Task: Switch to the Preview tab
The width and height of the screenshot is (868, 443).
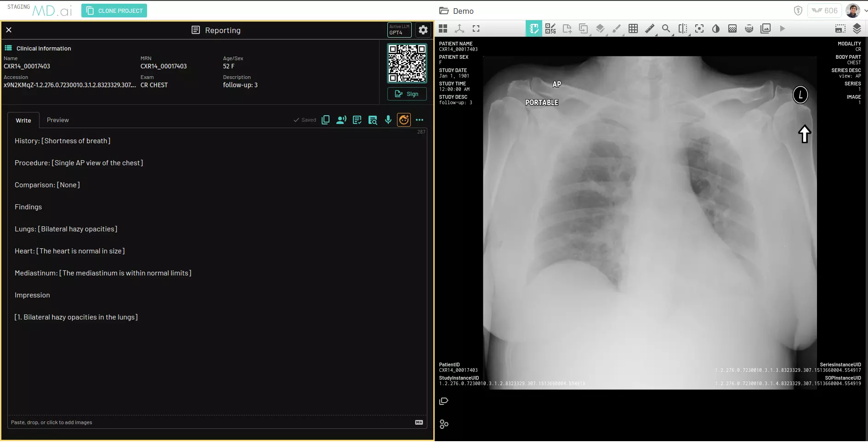Action: 57,120
